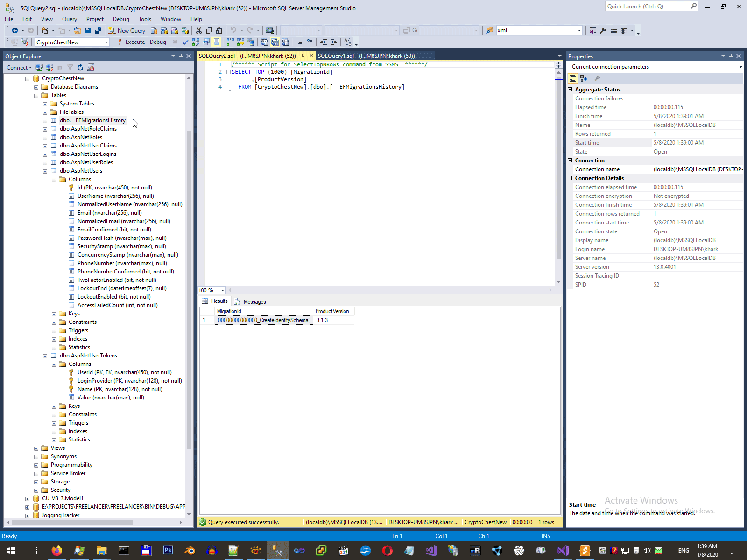Click the Connection name property value
Screen dimensions: 747x560
698,169
